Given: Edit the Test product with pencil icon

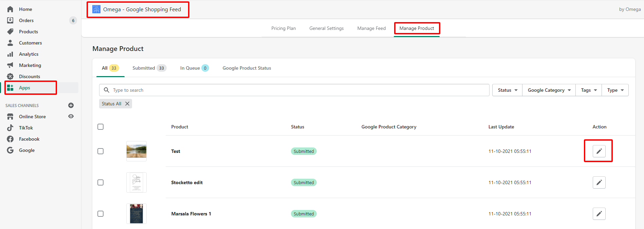Looking at the screenshot, I should pos(599,151).
